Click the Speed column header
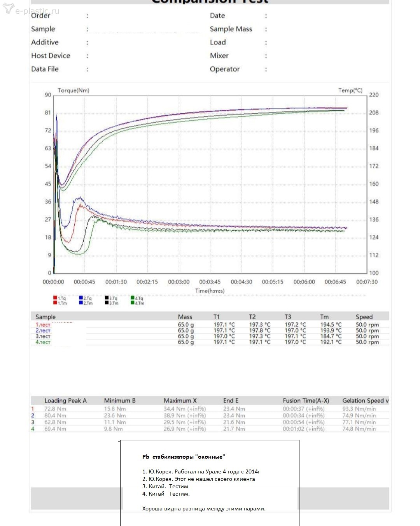This screenshot has height=526, width=420. pyautogui.click(x=364, y=317)
